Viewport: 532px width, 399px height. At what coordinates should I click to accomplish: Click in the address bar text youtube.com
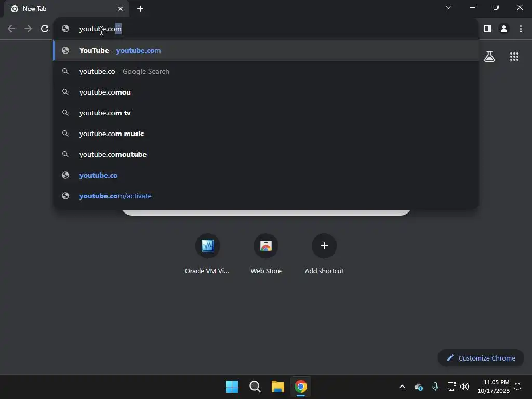click(x=100, y=29)
